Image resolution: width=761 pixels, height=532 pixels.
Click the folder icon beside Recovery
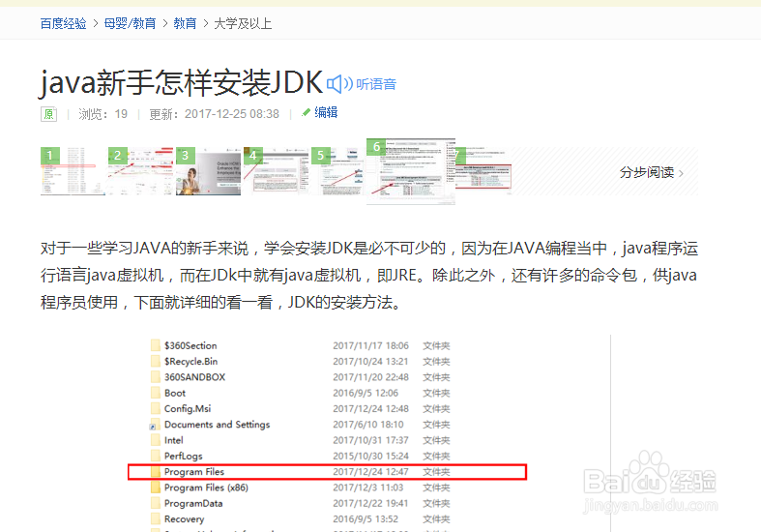coord(156,518)
